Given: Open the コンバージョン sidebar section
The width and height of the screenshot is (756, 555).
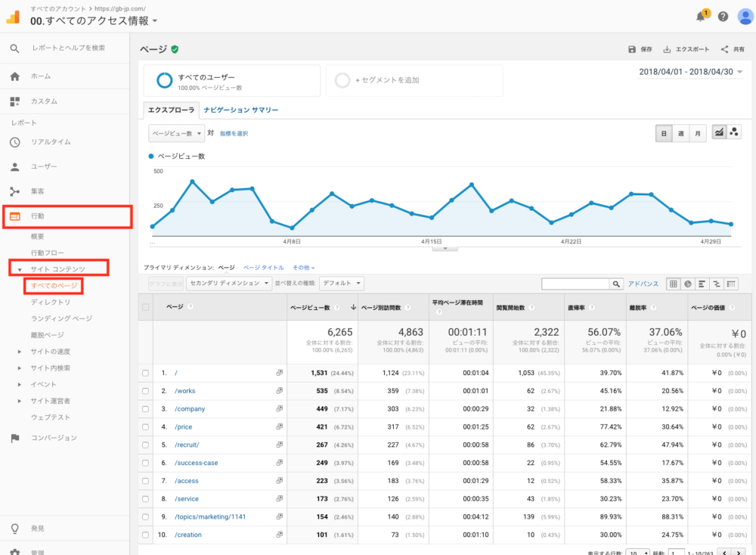Looking at the screenshot, I should (x=53, y=438).
